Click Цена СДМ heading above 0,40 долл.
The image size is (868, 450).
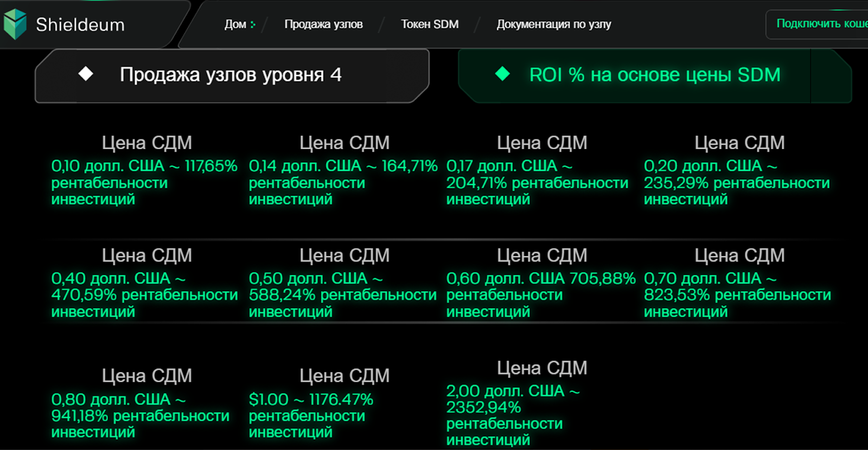(x=146, y=255)
